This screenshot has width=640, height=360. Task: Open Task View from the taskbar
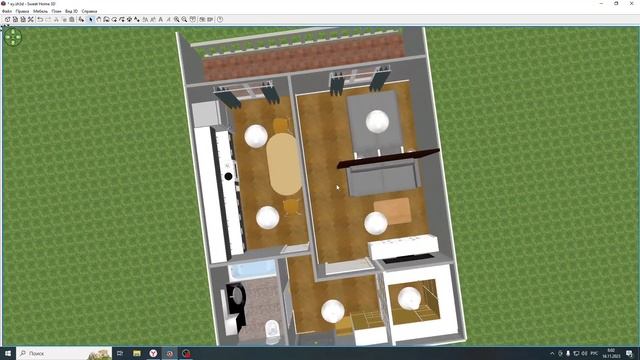(120, 353)
